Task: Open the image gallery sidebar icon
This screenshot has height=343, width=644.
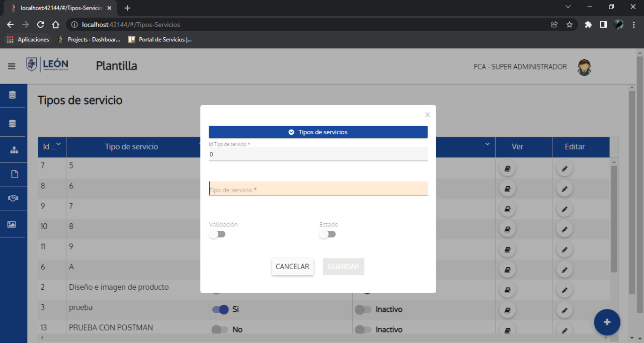Action: coord(12,225)
